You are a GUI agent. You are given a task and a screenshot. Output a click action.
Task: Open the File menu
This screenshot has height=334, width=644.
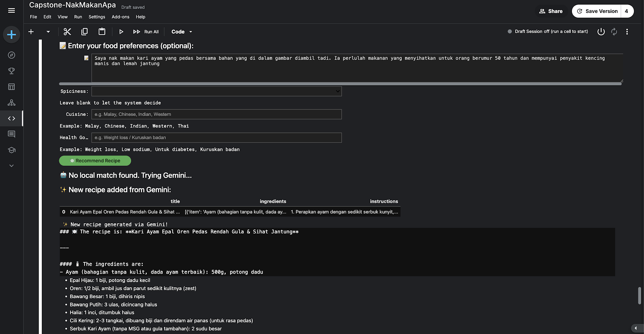coord(33,17)
